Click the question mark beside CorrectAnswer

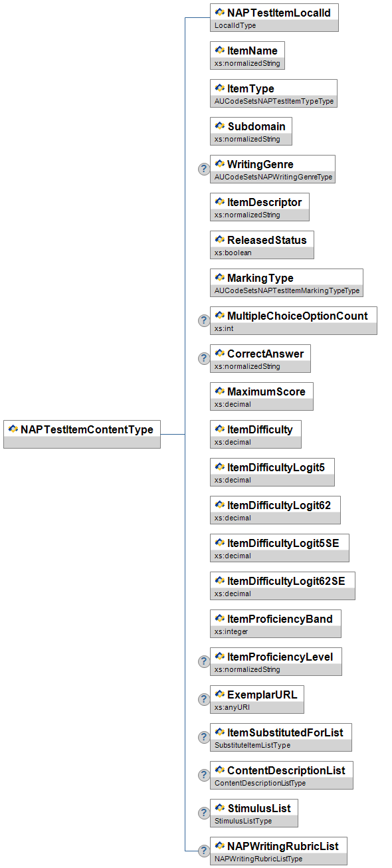tap(204, 358)
